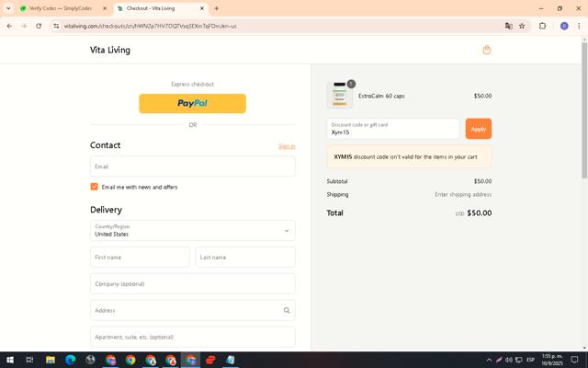Focus the Email input field
Screen dimensions: 588x368
pos(192,167)
